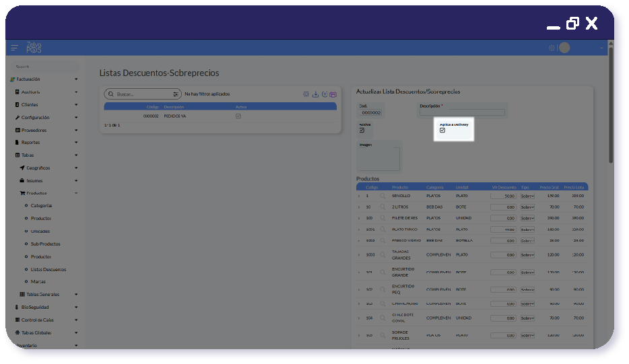Click the Tablas grid icon in sidebar
The image size is (629, 364).
18,155
